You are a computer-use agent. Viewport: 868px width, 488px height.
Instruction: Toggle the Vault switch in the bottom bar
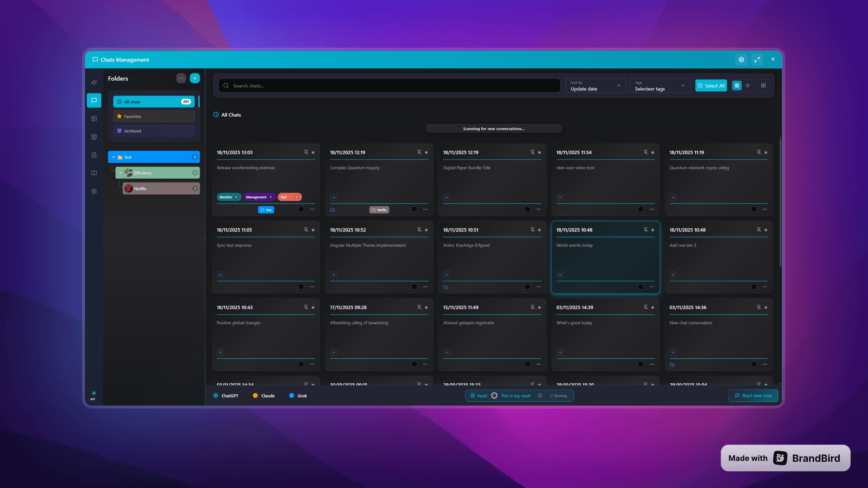coord(494,395)
